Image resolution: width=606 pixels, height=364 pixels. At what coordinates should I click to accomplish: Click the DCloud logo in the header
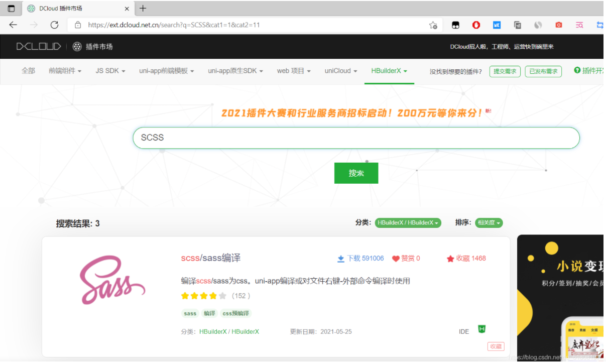(x=38, y=46)
